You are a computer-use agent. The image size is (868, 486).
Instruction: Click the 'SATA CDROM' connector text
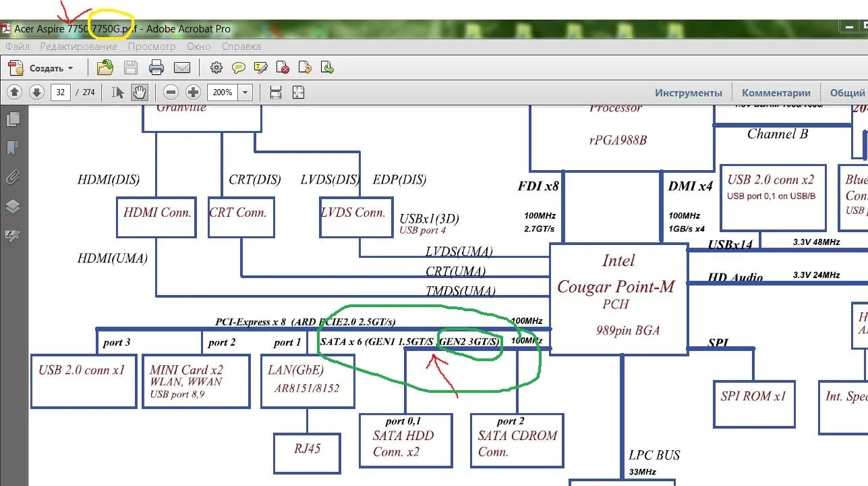pos(518,435)
